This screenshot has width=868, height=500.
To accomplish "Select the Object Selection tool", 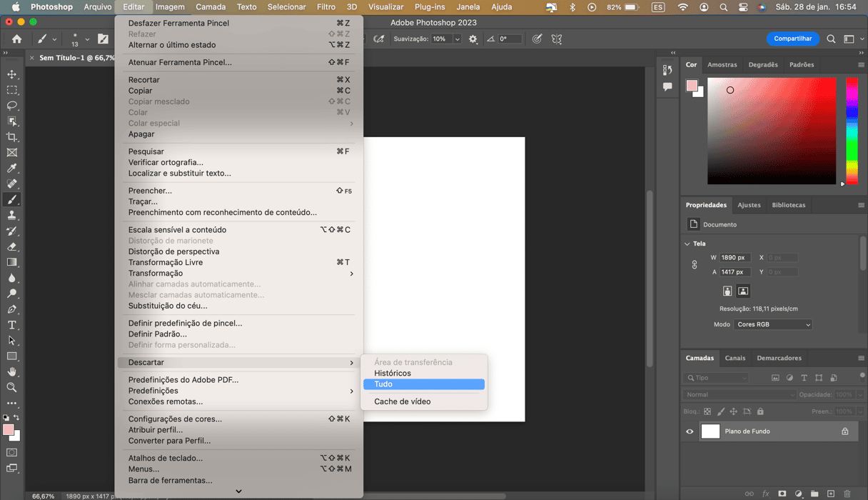I will point(12,121).
